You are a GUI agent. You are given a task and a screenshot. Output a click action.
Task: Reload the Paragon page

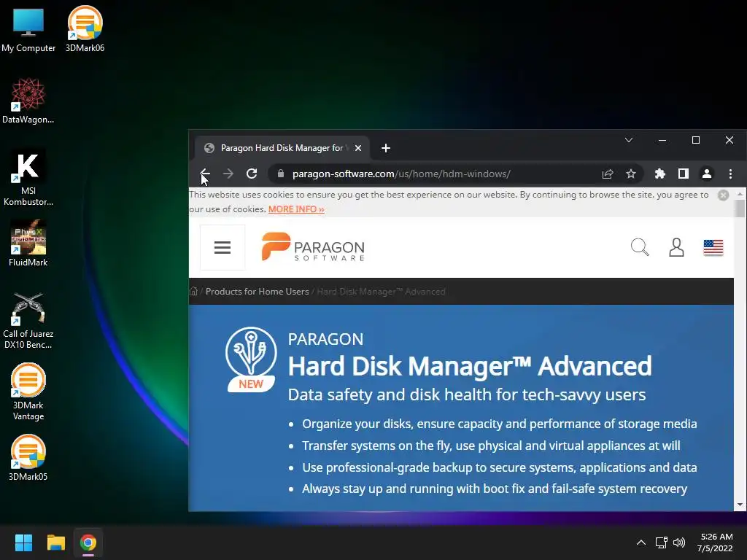point(252,174)
